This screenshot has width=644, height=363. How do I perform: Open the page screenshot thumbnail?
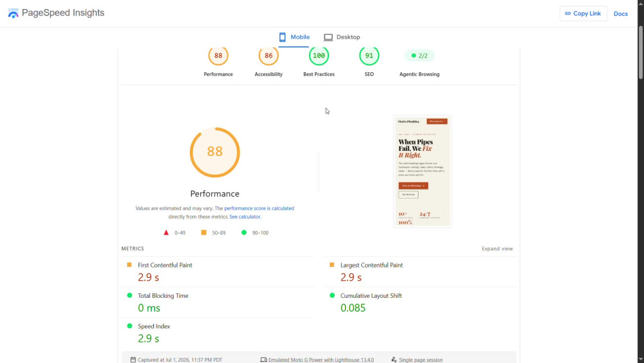(422, 172)
